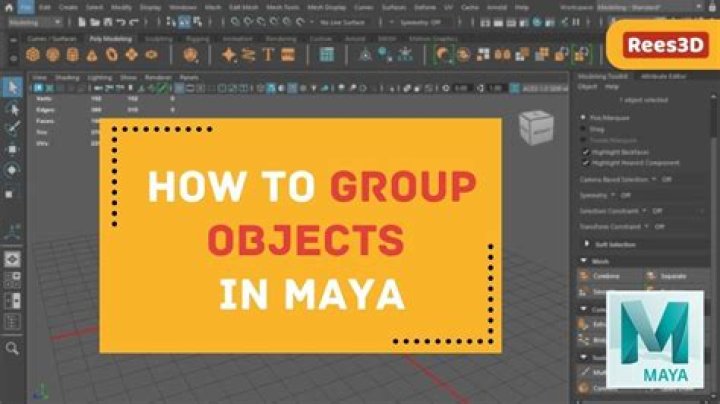720x404 pixels.
Task: Click the SVG tool shelf icon
Action: (288, 55)
